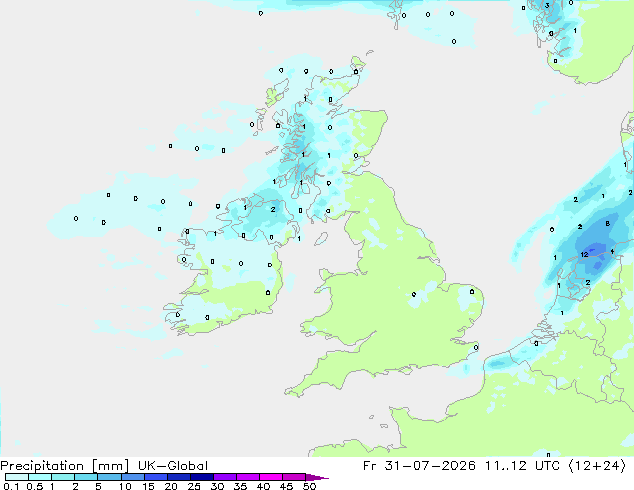Select the '3' value near Norway's coast
634x490 pixels.
tap(547, 6)
